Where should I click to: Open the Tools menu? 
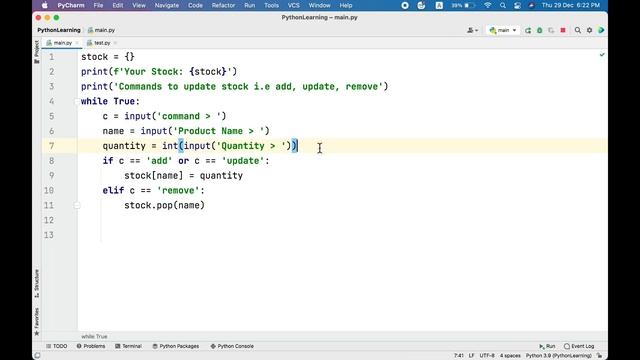(x=271, y=5)
